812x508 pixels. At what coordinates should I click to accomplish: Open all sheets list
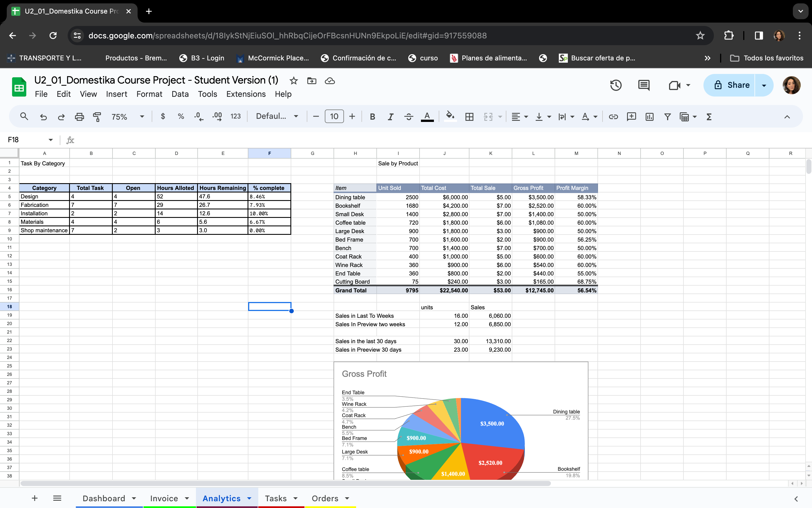click(x=57, y=498)
